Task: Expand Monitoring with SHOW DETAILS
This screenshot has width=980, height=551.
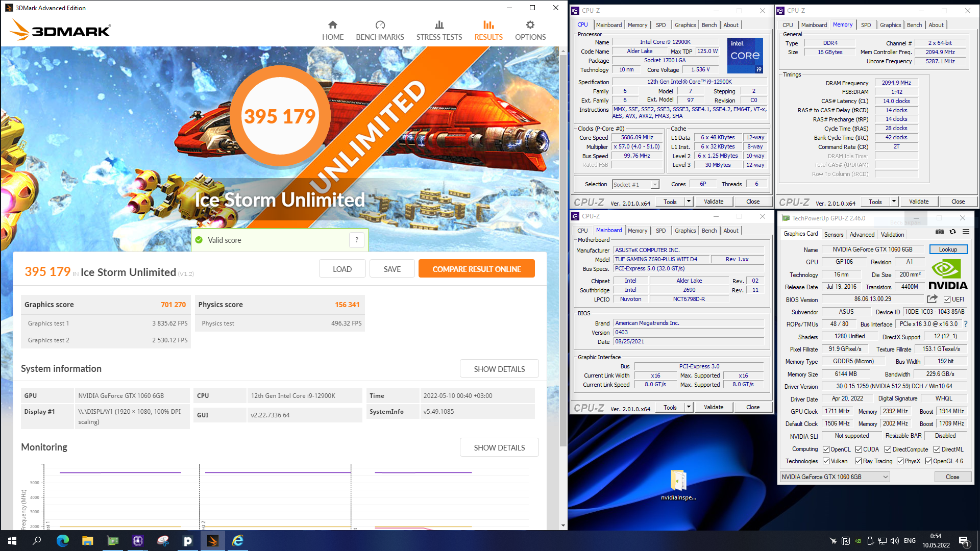Action: [x=499, y=447]
